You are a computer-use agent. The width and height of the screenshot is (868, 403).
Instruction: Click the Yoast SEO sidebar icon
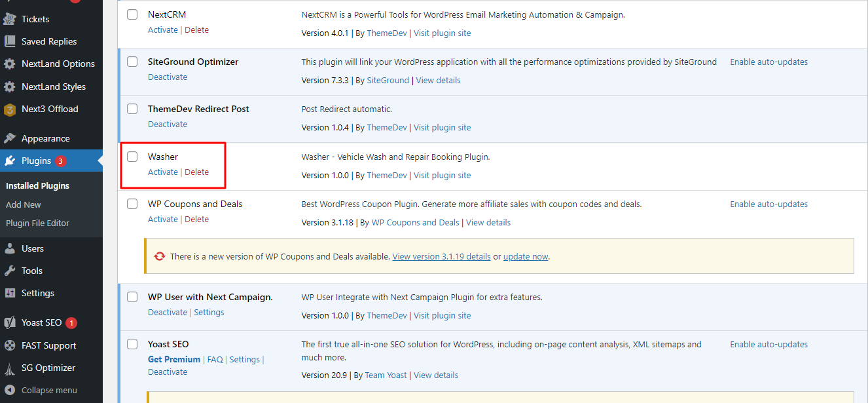click(10, 323)
